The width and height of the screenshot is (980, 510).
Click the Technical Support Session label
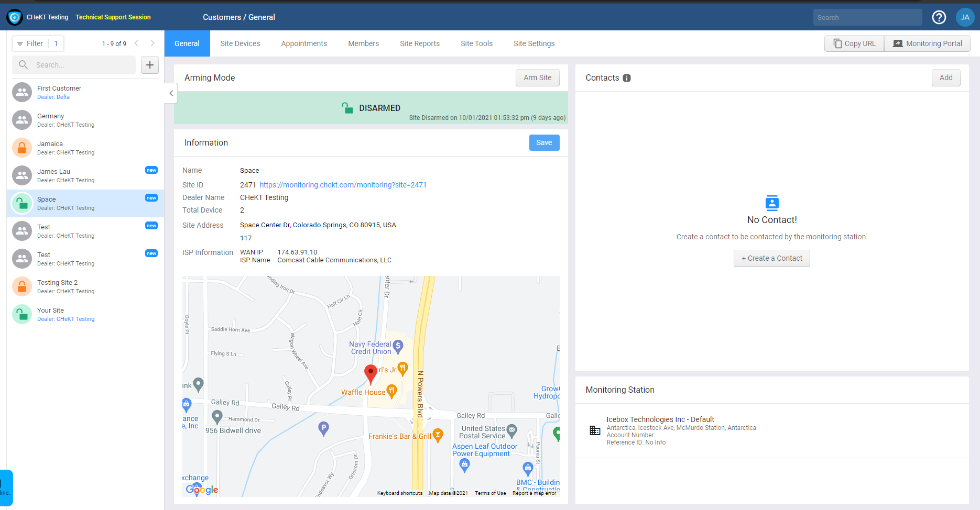pyautogui.click(x=113, y=17)
